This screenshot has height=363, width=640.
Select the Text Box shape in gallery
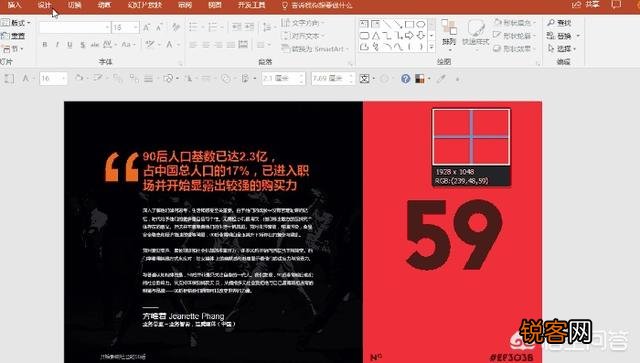pos(364,24)
